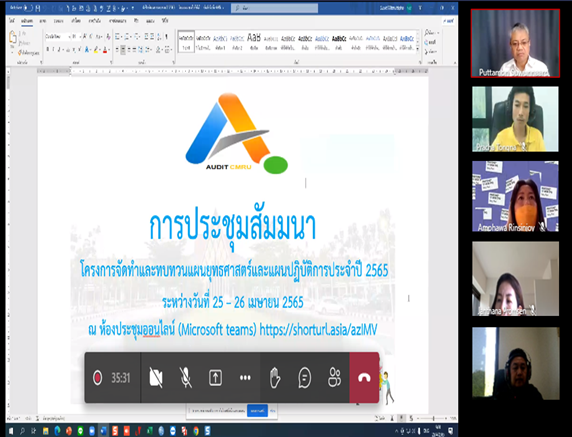Apply the large AaB Title style
This screenshot has width=572, height=437.
pyautogui.click(x=254, y=42)
